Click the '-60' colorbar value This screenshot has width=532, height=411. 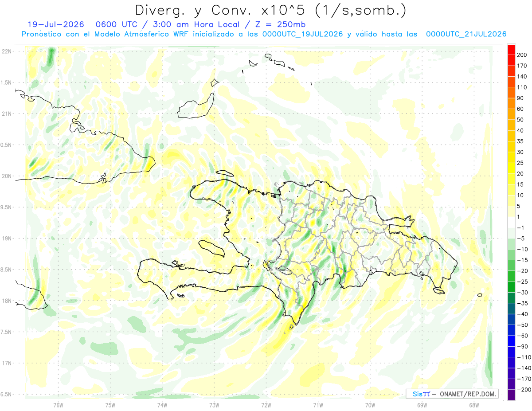coord(522,336)
